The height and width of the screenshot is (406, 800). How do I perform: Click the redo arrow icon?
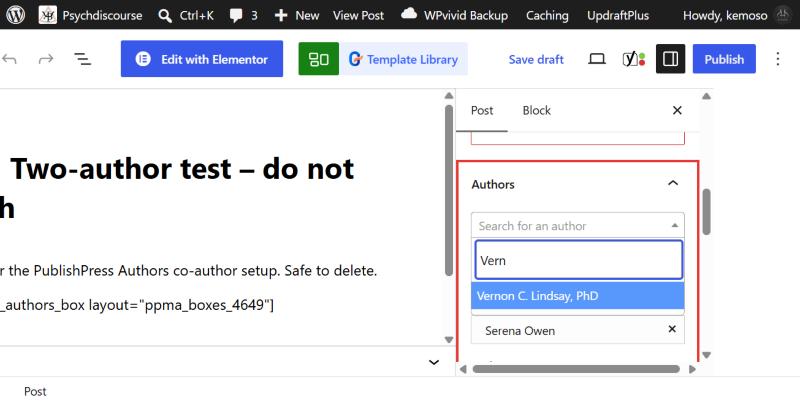(x=46, y=59)
